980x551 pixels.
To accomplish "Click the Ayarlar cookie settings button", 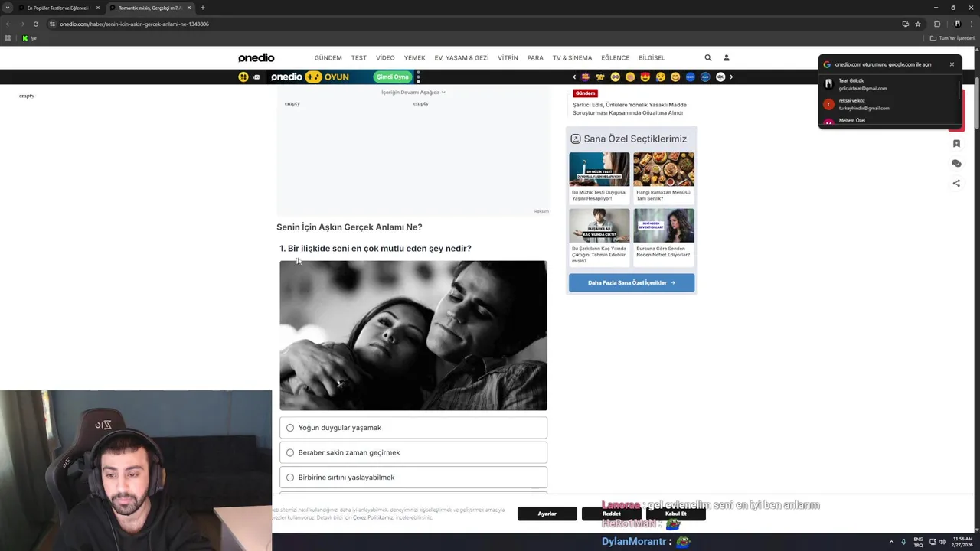I will (547, 514).
